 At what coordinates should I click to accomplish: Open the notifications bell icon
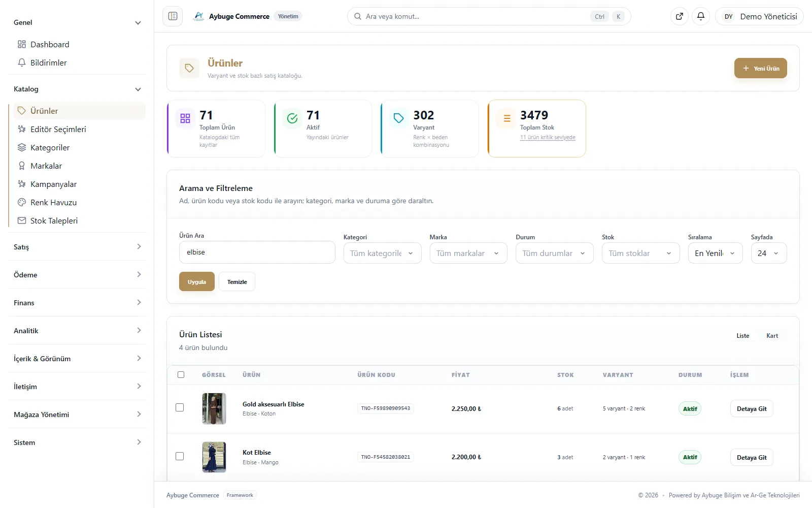pos(701,16)
